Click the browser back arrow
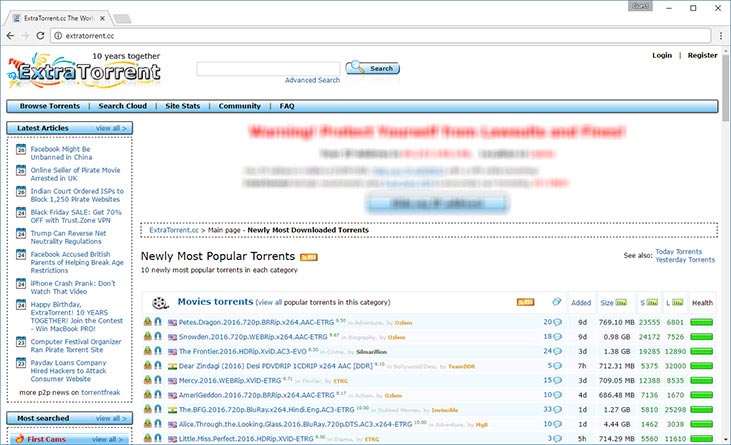This screenshot has height=445, width=731. point(11,36)
